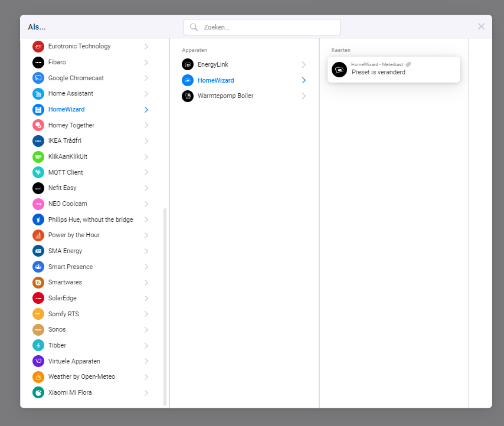Click the Home Assistant app icon

38,94
